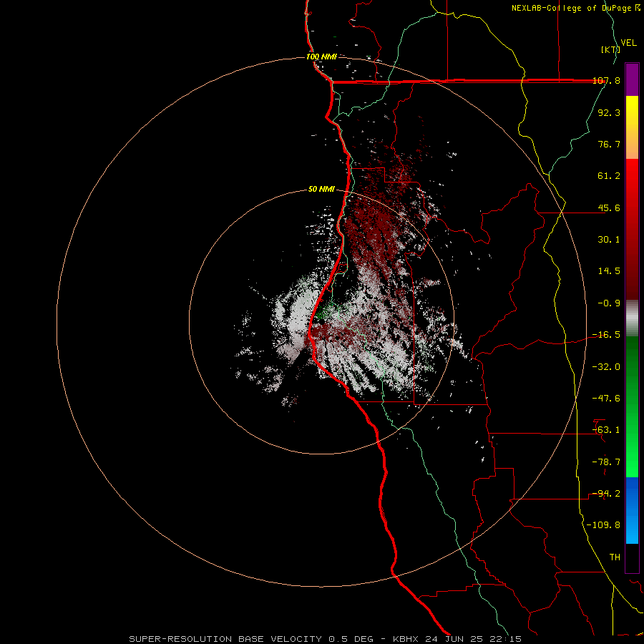
Task: Click the 92.3 value on the velocity scale
Action: pos(609,112)
